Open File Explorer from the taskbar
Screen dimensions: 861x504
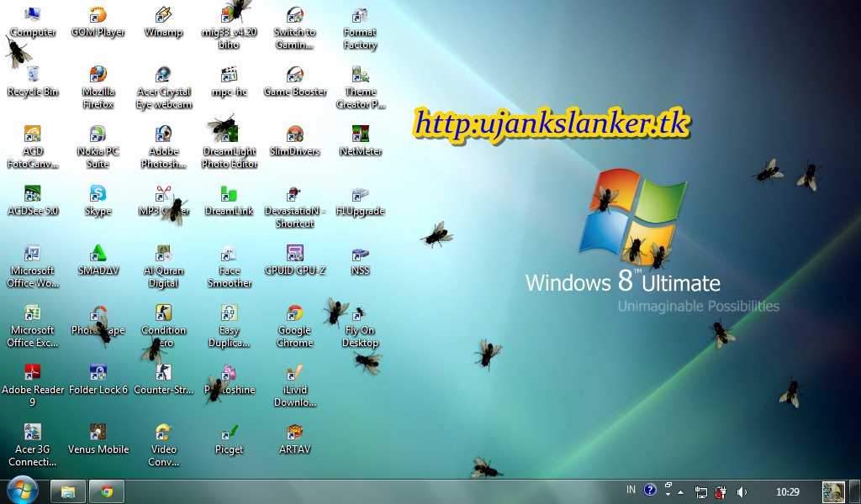pyautogui.click(x=68, y=491)
